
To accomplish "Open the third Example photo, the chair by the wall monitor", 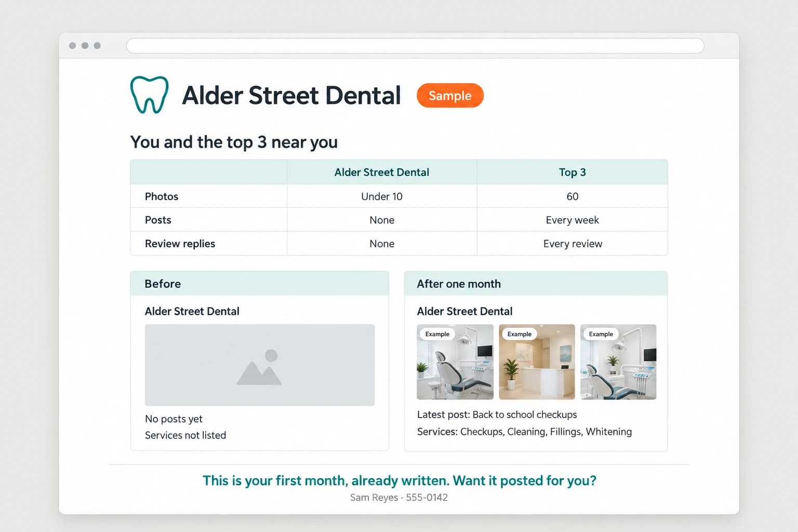I will (x=618, y=362).
